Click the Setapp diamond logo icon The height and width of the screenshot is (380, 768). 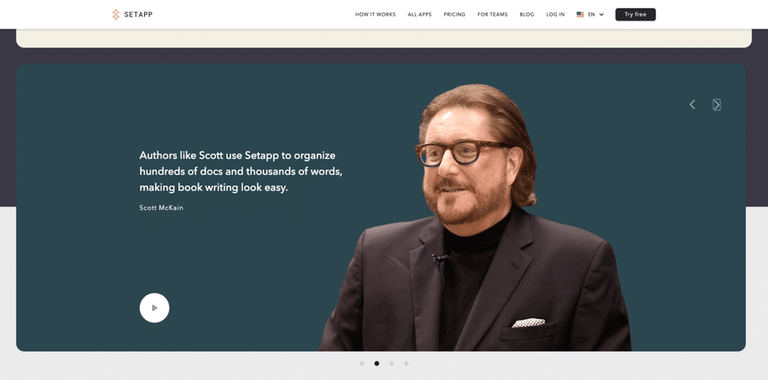[x=116, y=15]
